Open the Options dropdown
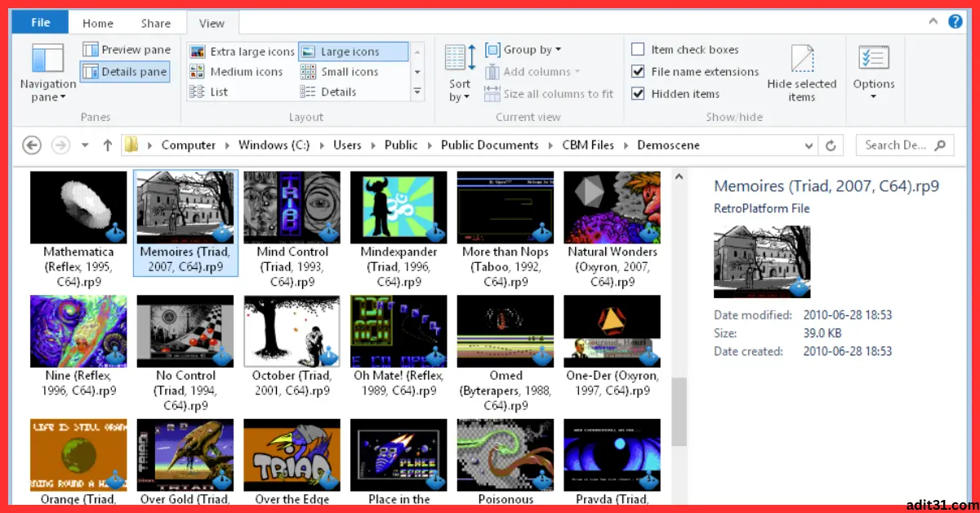 [x=874, y=73]
